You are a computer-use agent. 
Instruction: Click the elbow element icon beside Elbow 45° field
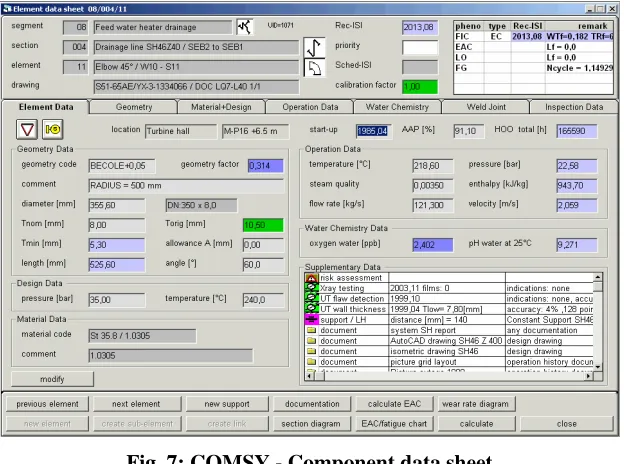click(x=314, y=68)
